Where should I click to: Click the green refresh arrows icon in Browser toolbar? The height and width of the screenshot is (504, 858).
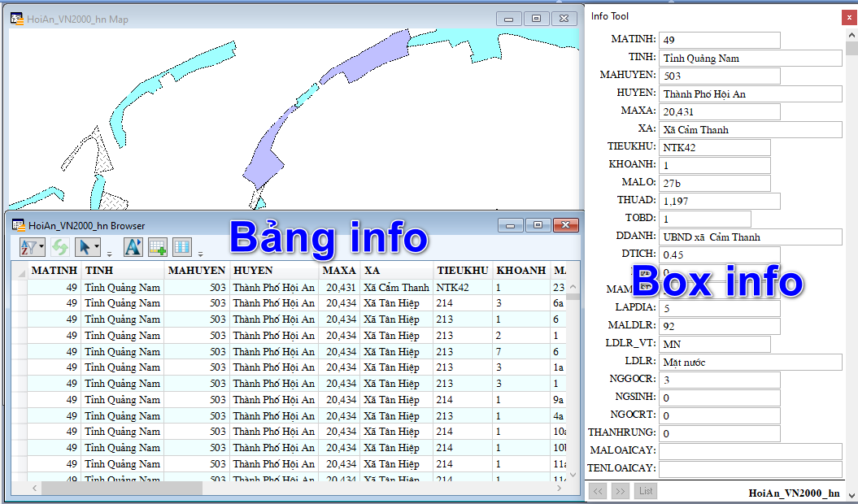(x=59, y=247)
